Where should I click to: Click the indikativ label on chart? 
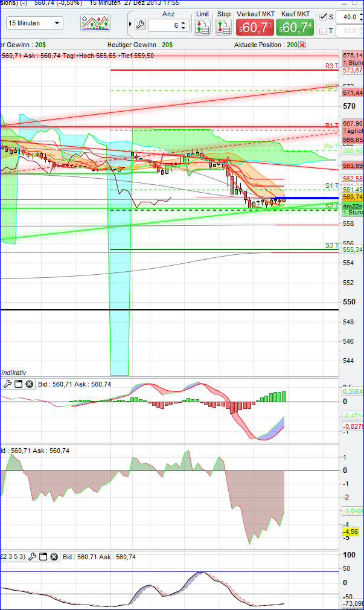coord(14,373)
